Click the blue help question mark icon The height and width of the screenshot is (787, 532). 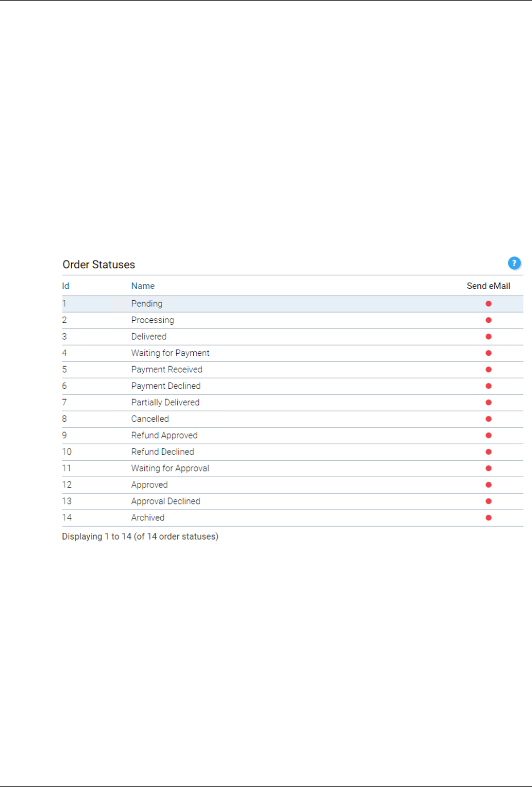tap(514, 263)
